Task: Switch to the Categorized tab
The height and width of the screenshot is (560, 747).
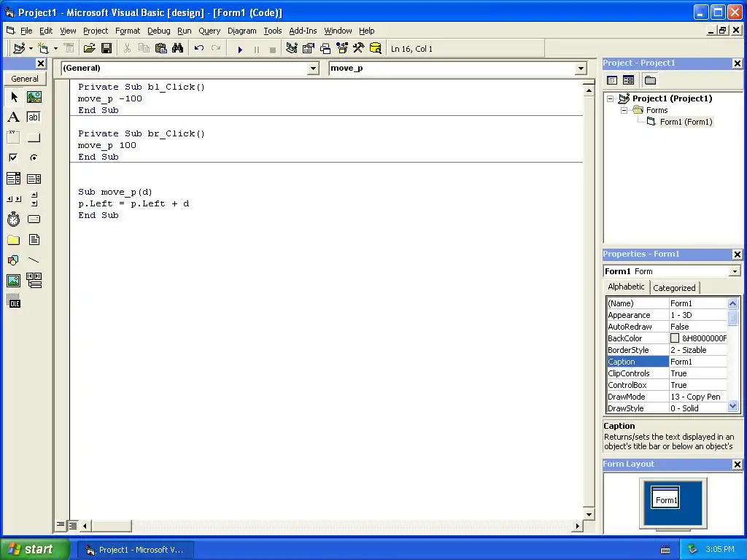Action: click(673, 287)
